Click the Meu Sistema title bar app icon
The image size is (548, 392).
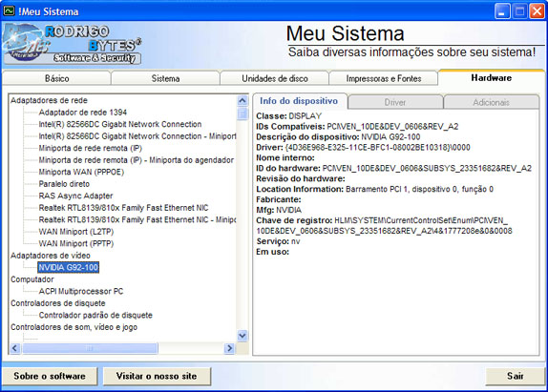click(9, 10)
